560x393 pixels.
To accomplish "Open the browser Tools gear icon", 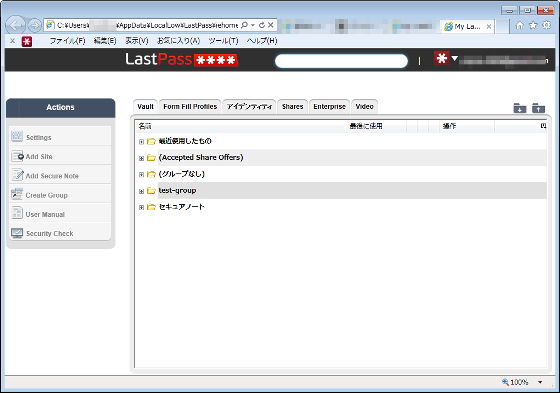I will [x=546, y=25].
